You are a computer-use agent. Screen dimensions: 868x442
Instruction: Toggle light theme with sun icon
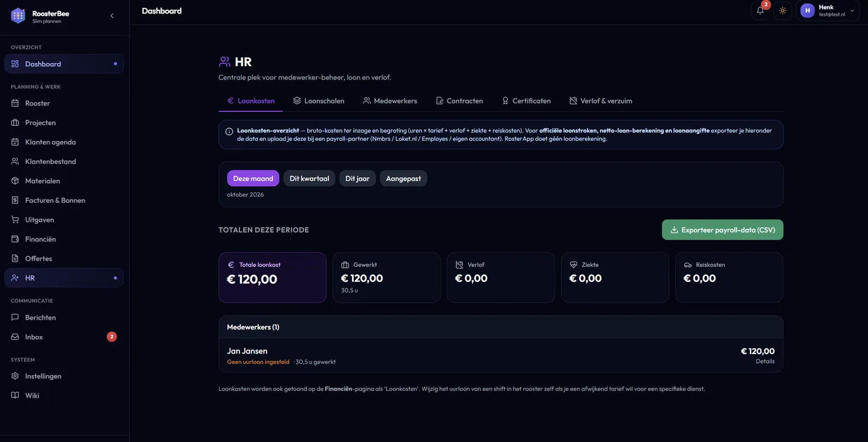click(x=782, y=10)
